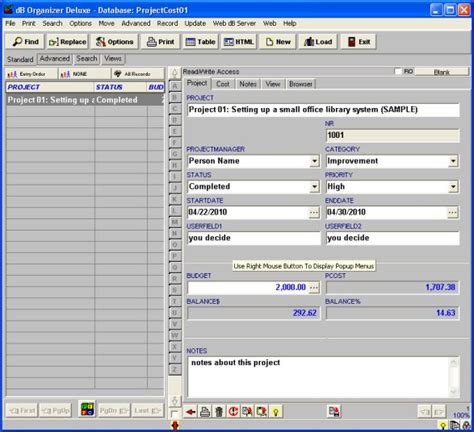Switch to the Cost tab
The image size is (474, 432).
[x=223, y=84]
